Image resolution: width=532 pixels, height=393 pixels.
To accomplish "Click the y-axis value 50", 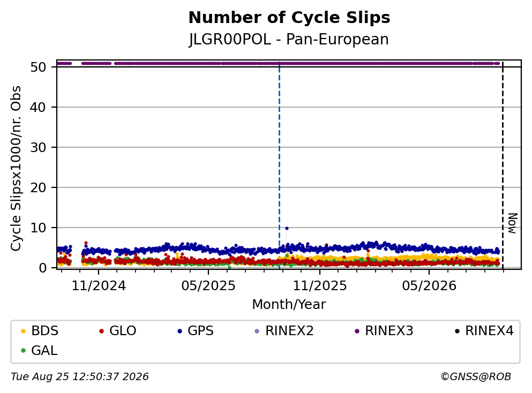I will click(38, 67).
